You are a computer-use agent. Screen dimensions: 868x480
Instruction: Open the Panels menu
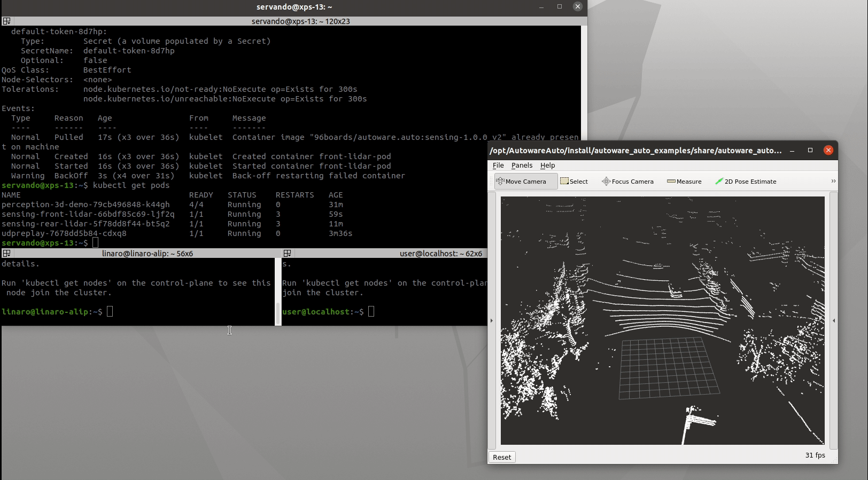522,166
